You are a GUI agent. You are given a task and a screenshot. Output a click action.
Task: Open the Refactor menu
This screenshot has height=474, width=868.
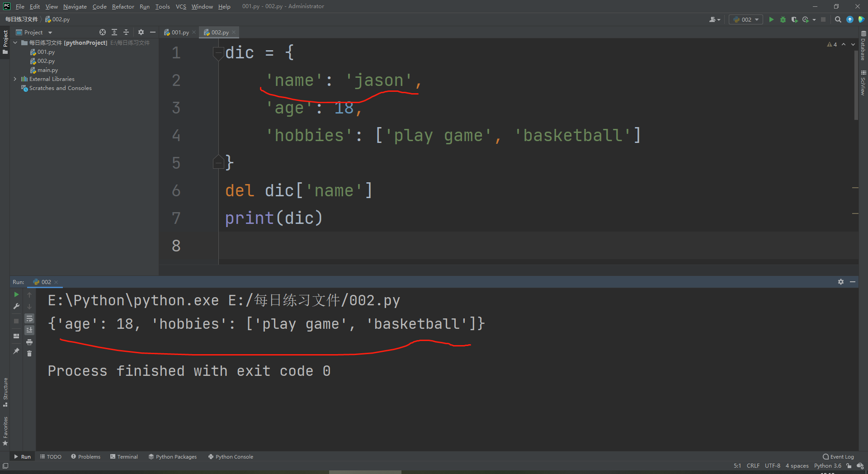[x=123, y=6]
